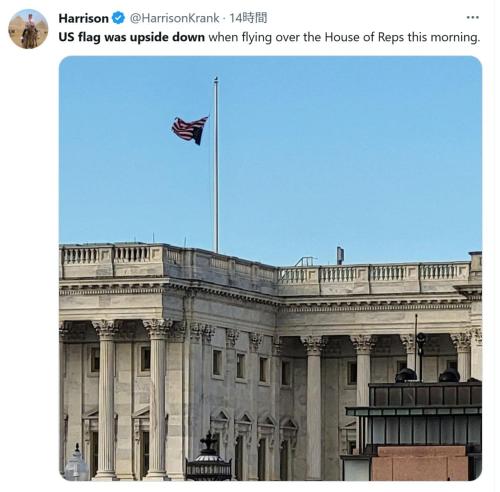This screenshot has width=500, height=492.
Task: Click the small windows in the building's center wall
Action: (x=242, y=366)
